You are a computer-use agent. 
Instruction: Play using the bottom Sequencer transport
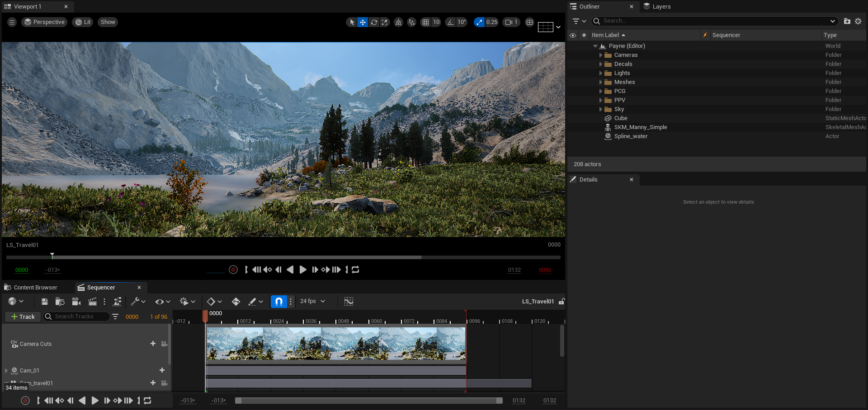[x=95, y=401]
